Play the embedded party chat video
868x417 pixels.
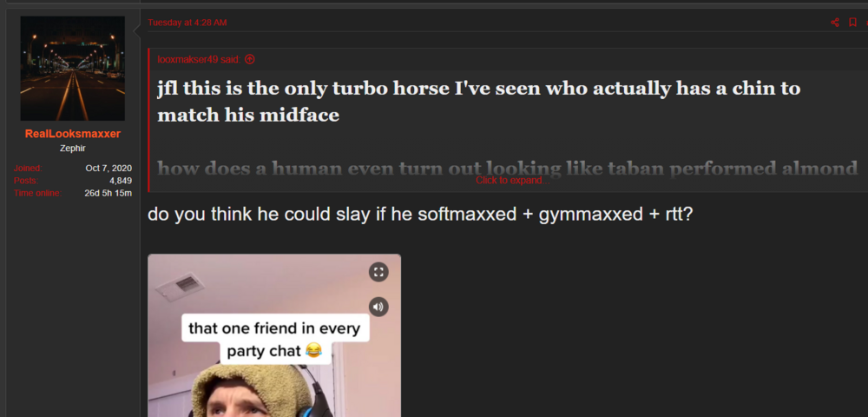coord(274,335)
